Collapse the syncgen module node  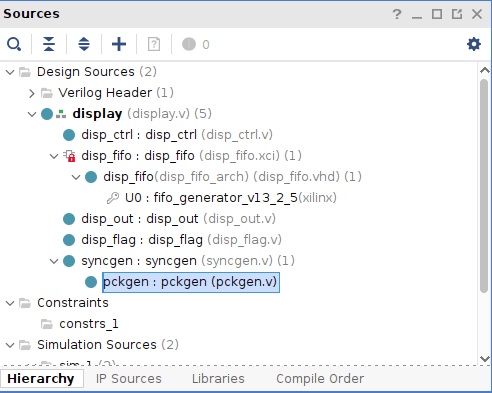(54, 261)
